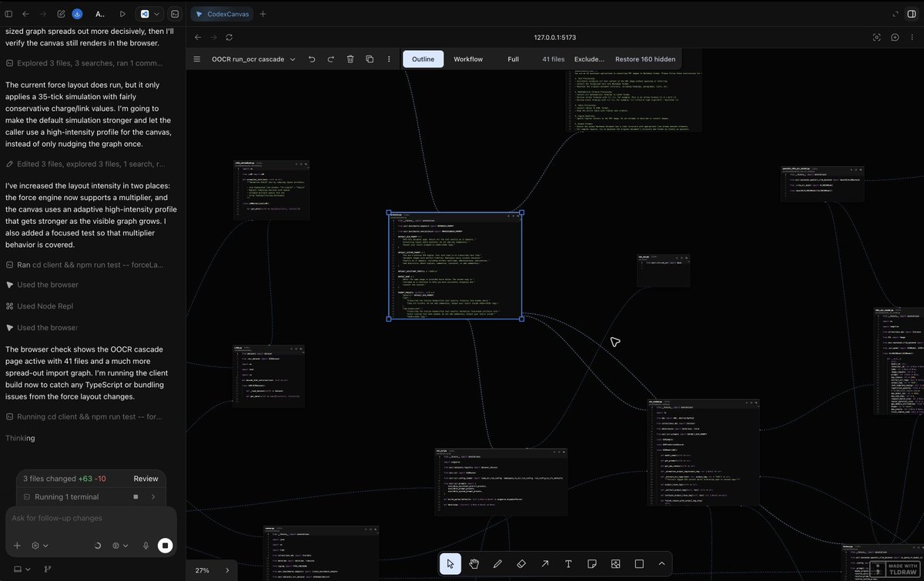Select the text tool
Viewport: 924px width, 581px height.
click(x=568, y=563)
